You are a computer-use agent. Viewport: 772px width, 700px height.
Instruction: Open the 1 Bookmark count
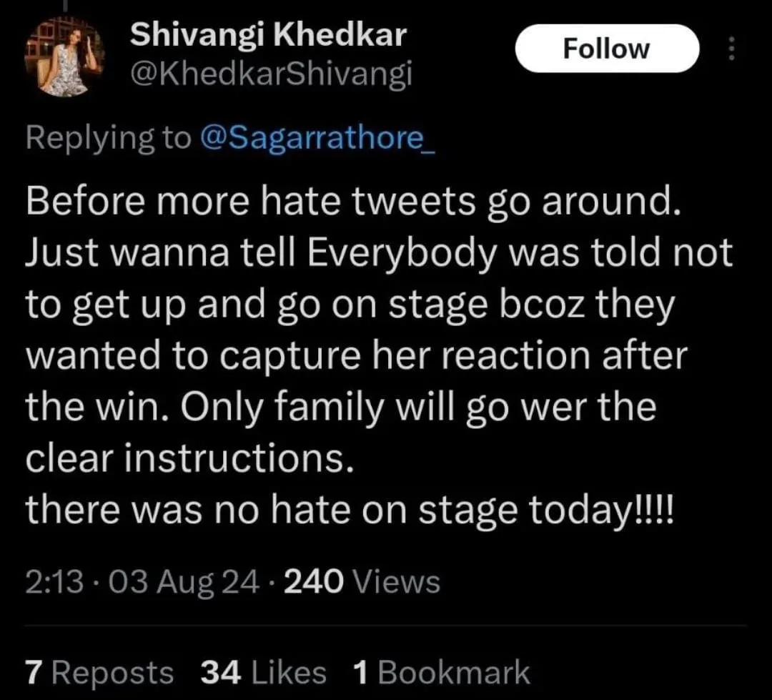click(442, 672)
